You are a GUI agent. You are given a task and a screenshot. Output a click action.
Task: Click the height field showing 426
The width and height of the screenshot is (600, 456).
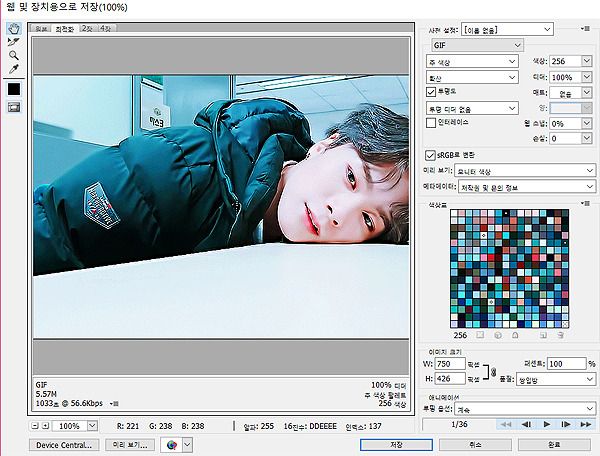(450, 378)
